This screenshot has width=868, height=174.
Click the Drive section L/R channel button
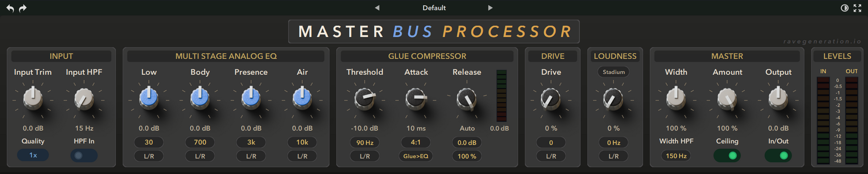551,156
